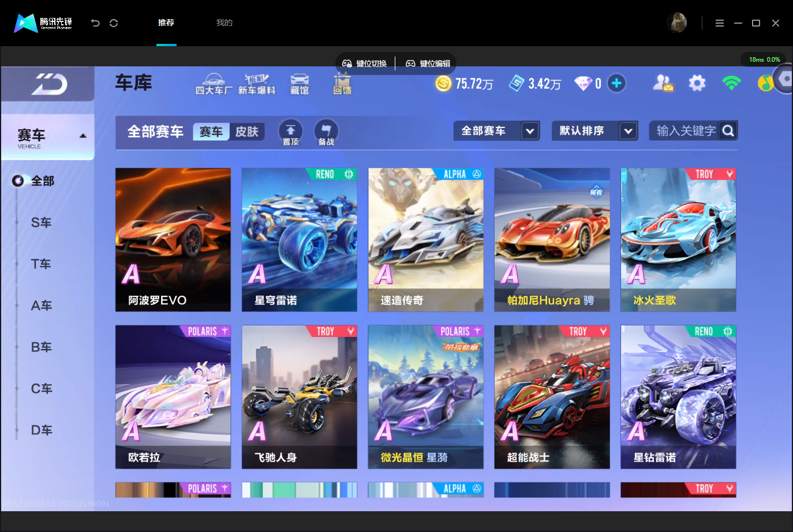793x532 pixels.
Task: Check the Wi-Fi signal icon
Action: click(x=731, y=84)
